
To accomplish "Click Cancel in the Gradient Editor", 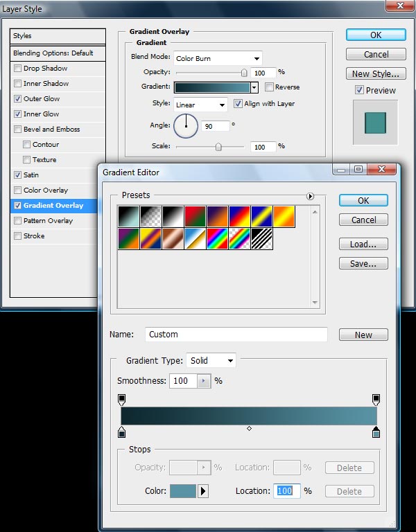I will 363,220.
